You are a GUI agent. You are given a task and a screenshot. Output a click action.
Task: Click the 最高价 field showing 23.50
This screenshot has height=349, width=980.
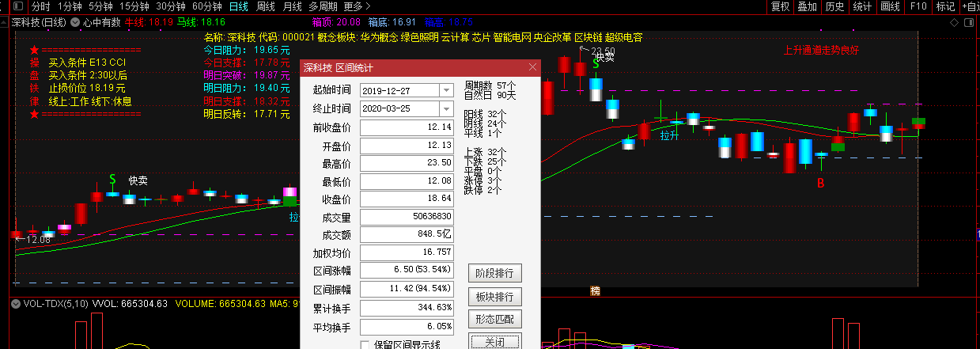pyautogui.click(x=407, y=163)
